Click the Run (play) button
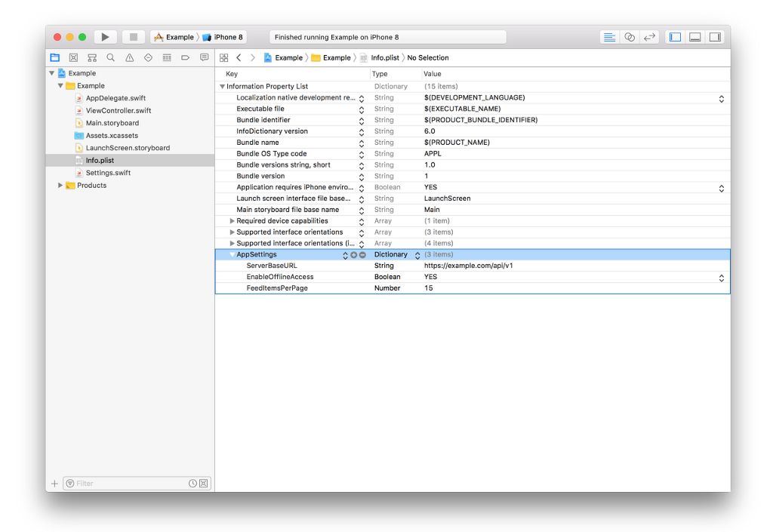Image resolution: width=773 pixels, height=532 pixels. coord(105,37)
